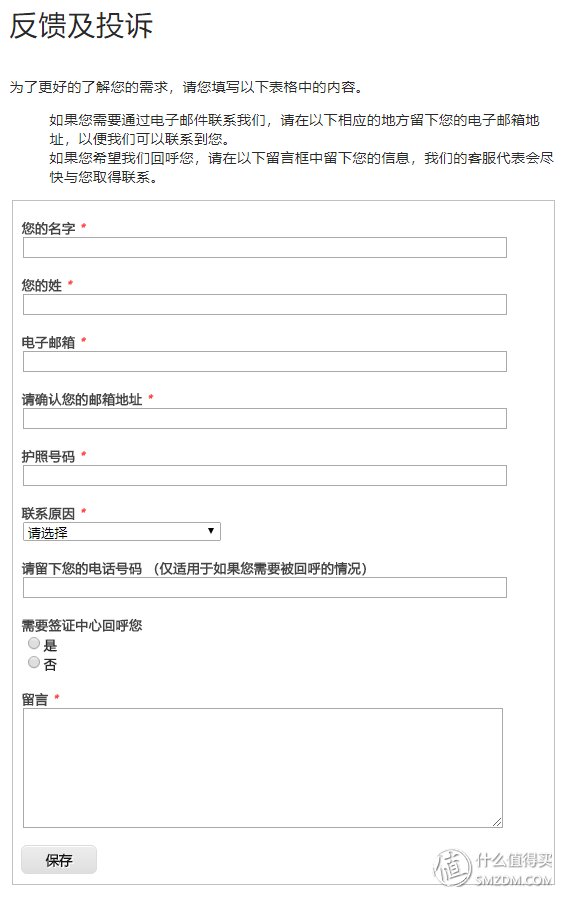562x897 pixels.
Task: Click the 请留下您的电话号码 input field
Action: click(x=264, y=588)
